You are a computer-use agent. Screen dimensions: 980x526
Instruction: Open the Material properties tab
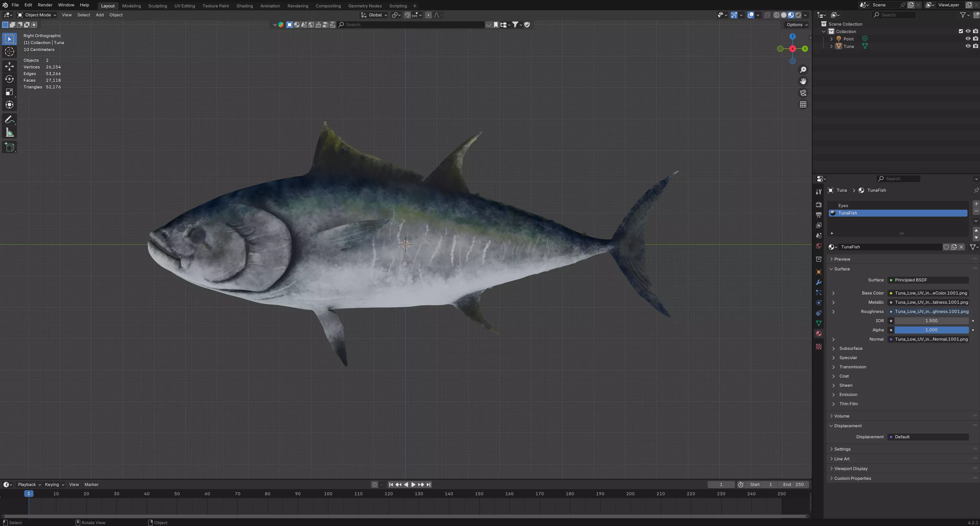tap(819, 333)
